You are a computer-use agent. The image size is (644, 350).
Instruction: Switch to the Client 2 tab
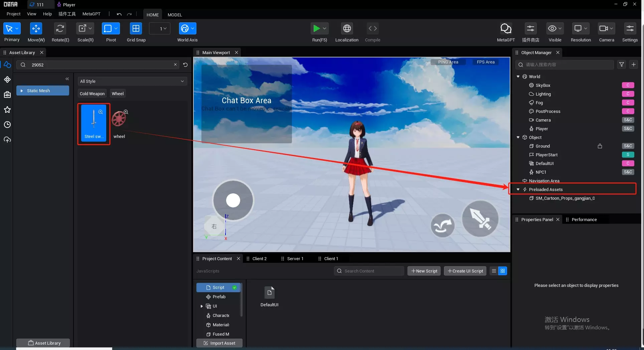(259, 258)
